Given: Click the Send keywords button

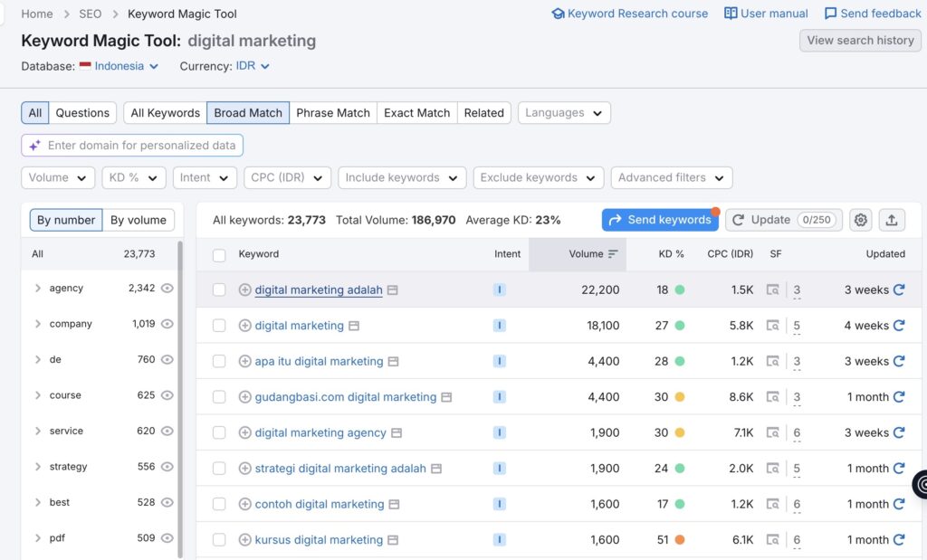Looking at the screenshot, I should click(660, 220).
